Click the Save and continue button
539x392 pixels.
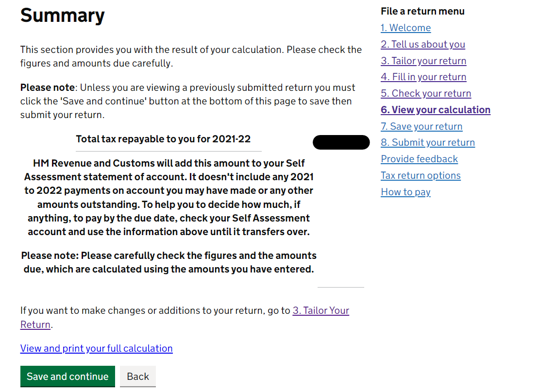point(67,376)
